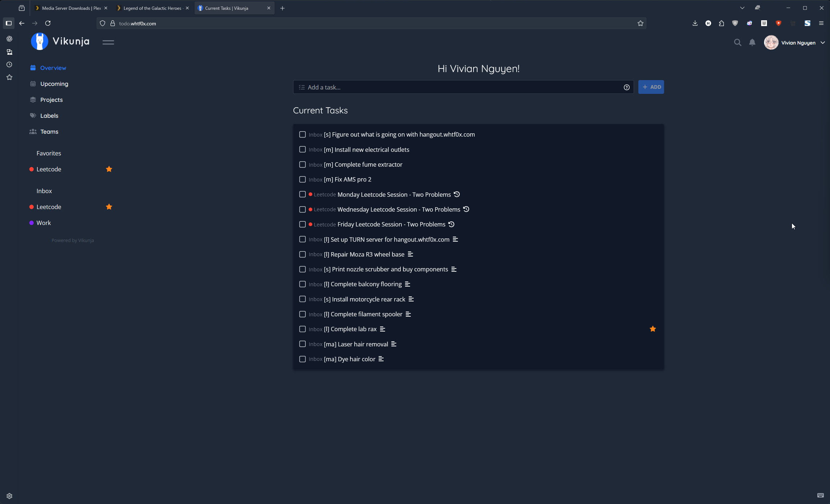The width and height of the screenshot is (830, 504).
Task: Click the help icon in Add a task field
Action: pos(626,87)
